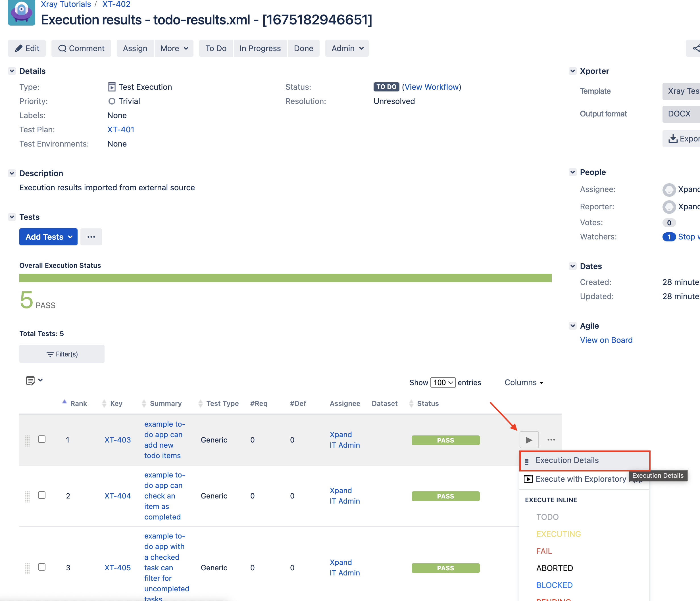Viewport: 700px width, 601px height.
Task: Click the Xporter Export button
Action: point(681,139)
